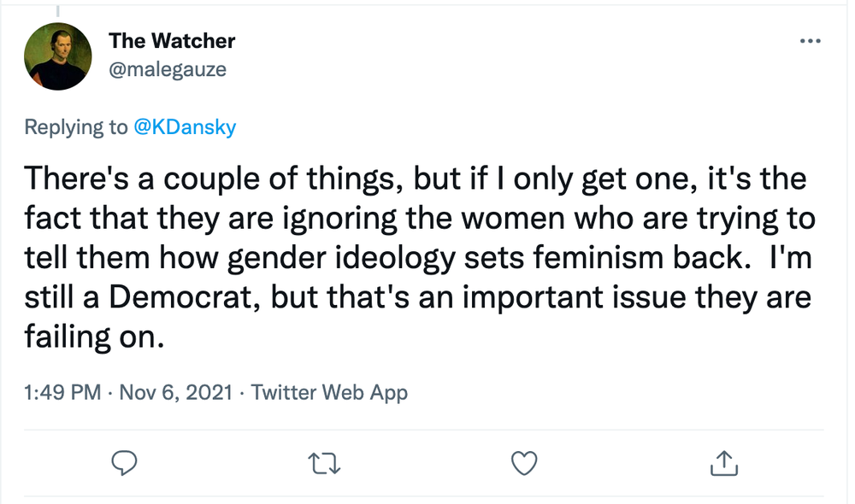The image size is (855, 504).
Task: Visit the @malegauze handle profile
Action: [168, 69]
